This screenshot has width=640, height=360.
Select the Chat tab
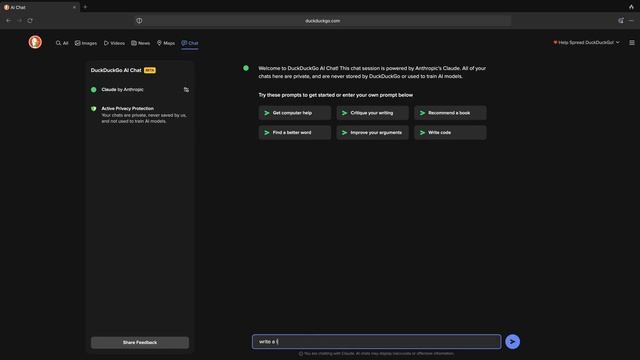(190, 43)
